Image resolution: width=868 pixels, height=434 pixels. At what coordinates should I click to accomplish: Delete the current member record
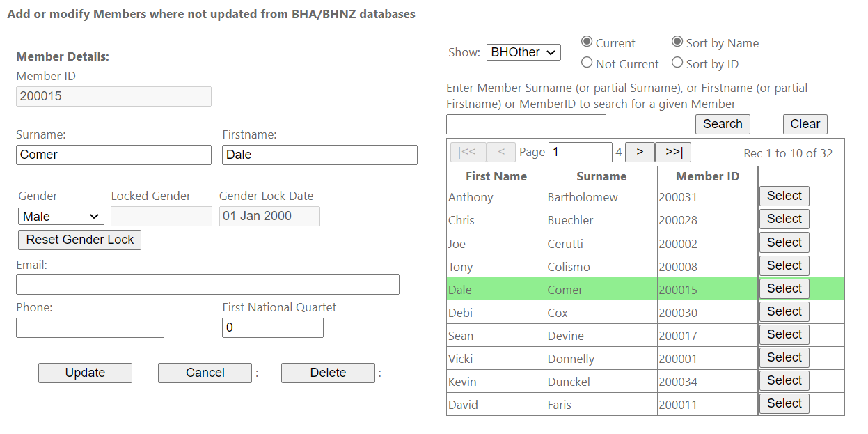coord(328,373)
